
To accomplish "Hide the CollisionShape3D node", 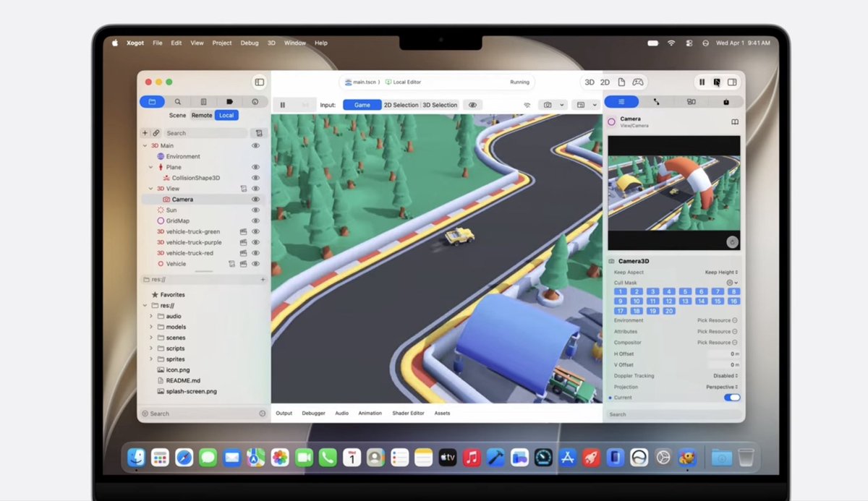I will [255, 178].
